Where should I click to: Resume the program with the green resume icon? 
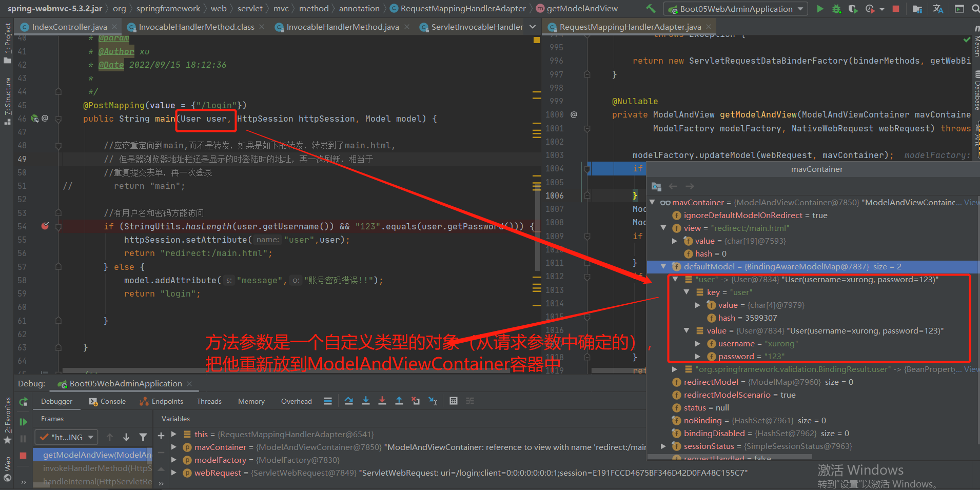click(x=23, y=422)
